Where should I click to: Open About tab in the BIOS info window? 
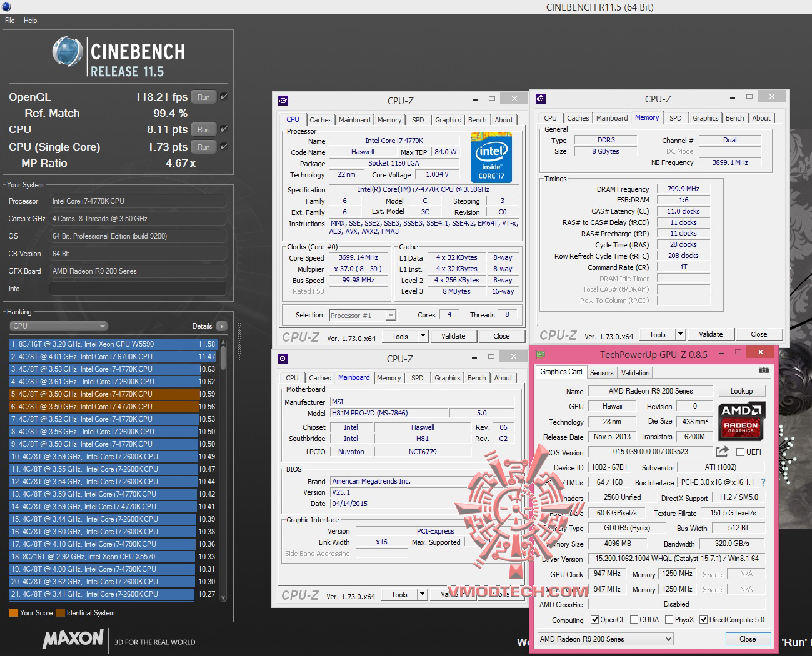tap(503, 378)
